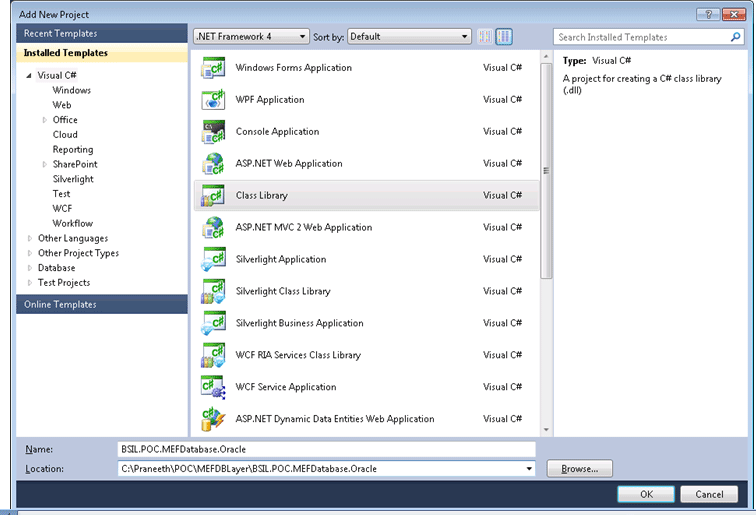Click the ASP.NET Dynamic Data Entities icon
Image resolution: width=756 pixels, height=515 pixels.
point(213,419)
